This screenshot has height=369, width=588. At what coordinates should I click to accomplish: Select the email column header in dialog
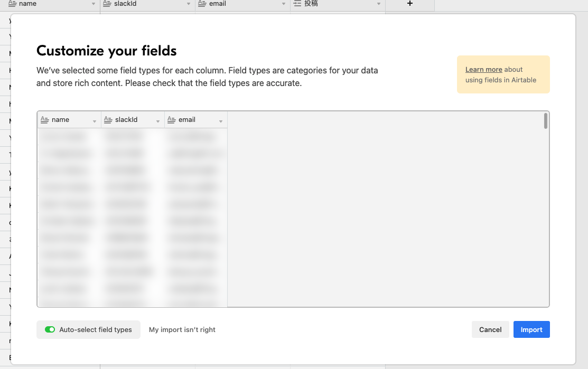[196, 120]
